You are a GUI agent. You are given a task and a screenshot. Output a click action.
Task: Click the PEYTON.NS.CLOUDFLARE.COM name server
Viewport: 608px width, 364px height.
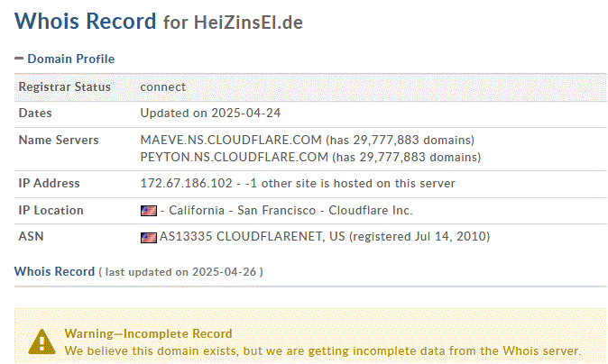(235, 157)
